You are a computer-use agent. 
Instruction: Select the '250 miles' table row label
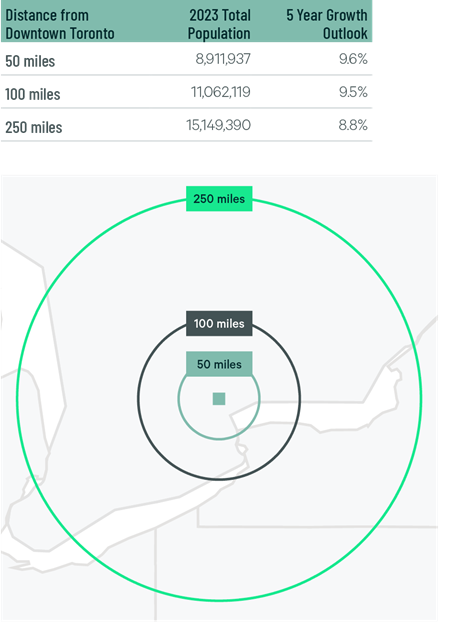click(x=34, y=127)
